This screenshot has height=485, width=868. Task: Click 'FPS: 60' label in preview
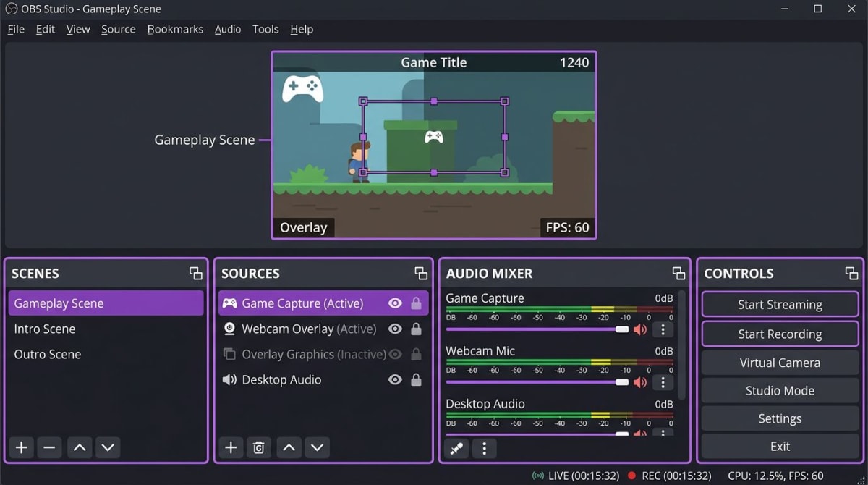tap(567, 227)
